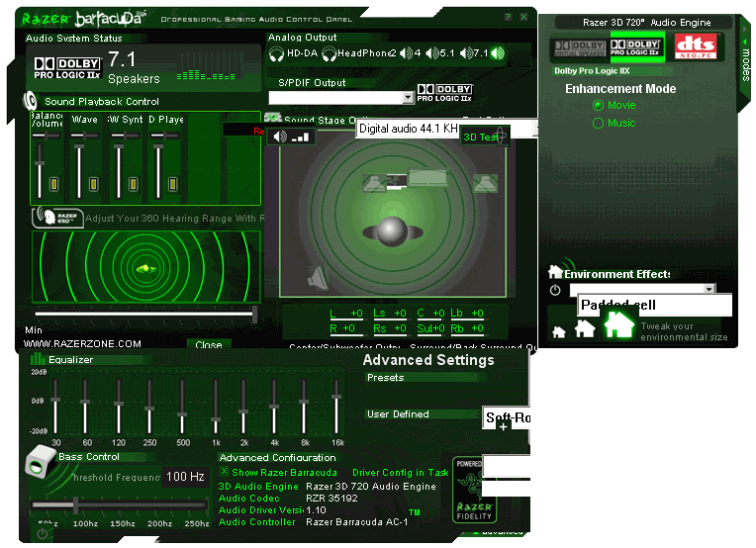The image size is (756, 548).
Task: Click the Sub +0 channel level
Action: tap(430, 328)
